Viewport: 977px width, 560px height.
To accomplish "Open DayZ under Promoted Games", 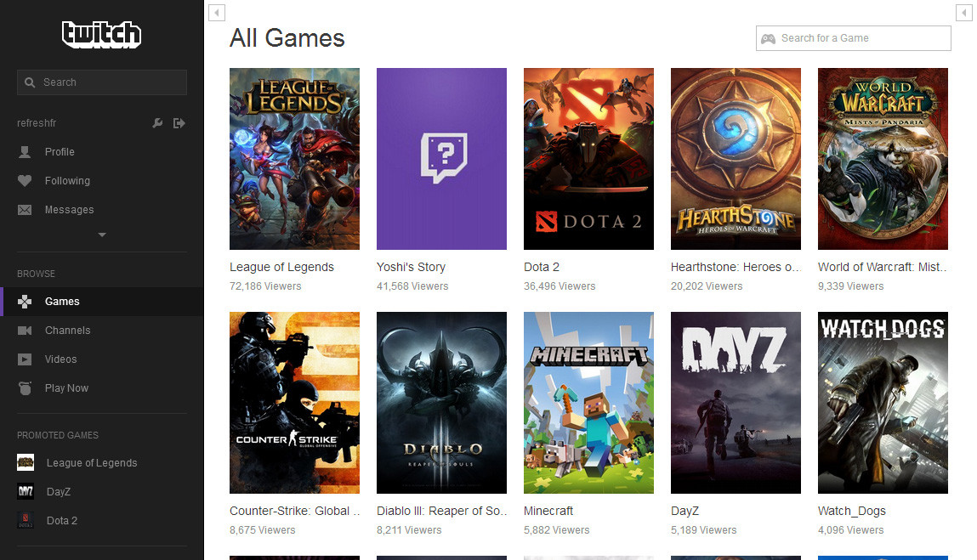I will 58,491.
